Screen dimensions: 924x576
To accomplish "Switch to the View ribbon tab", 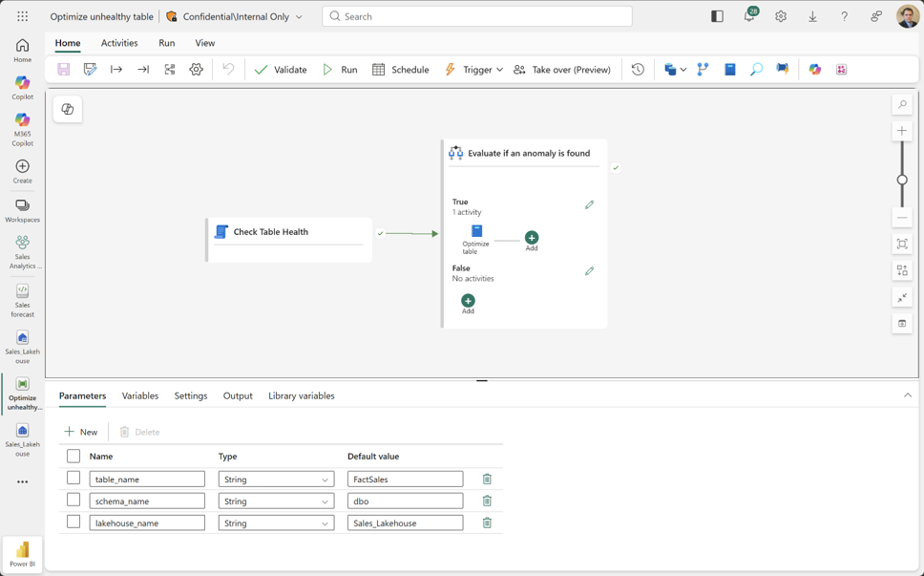I will pos(205,43).
